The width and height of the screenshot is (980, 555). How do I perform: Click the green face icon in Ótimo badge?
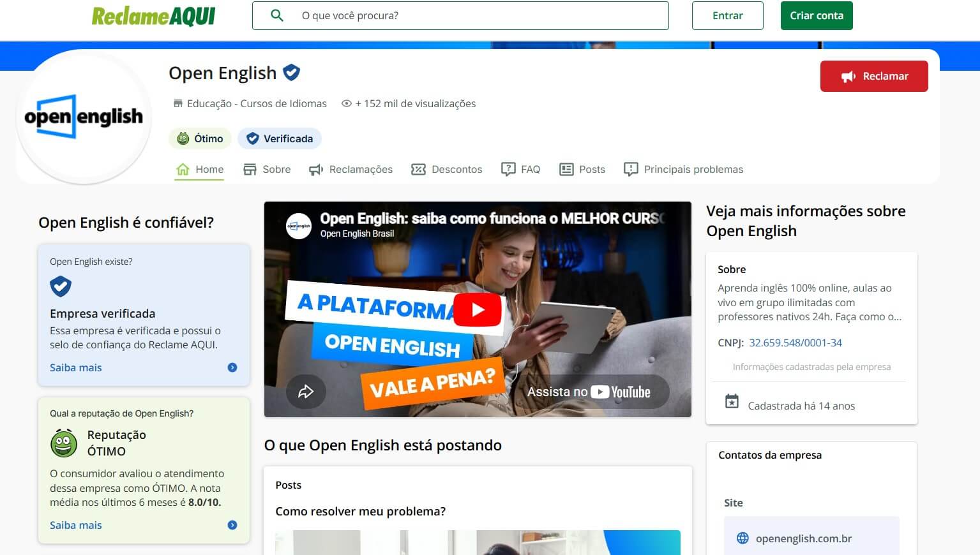183,138
